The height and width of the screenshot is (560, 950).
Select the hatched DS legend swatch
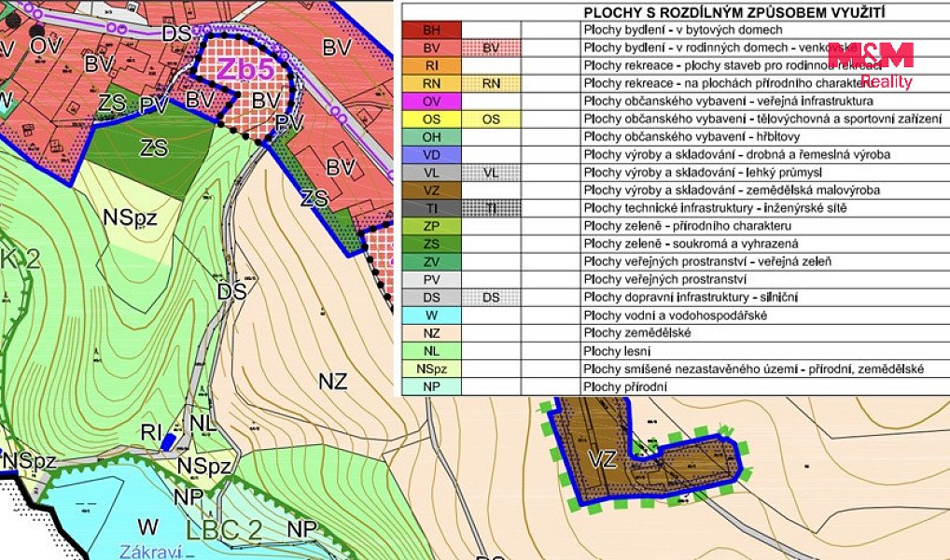click(x=491, y=298)
